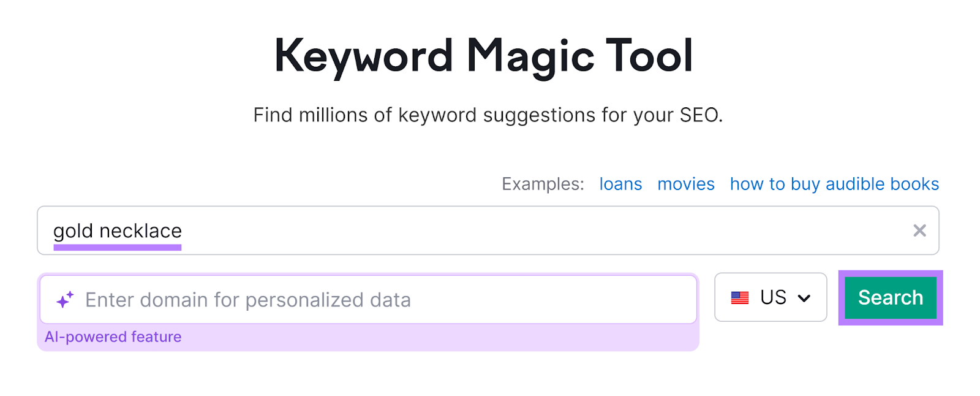Image resolution: width=980 pixels, height=396 pixels.
Task: Open the movies example keyword
Action: pyautogui.click(x=686, y=184)
